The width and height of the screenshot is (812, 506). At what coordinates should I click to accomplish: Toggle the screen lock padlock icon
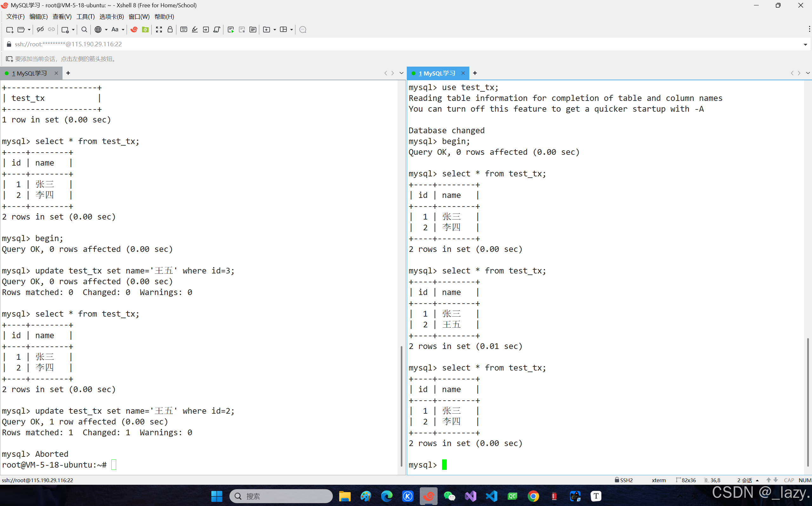[x=170, y=30]
